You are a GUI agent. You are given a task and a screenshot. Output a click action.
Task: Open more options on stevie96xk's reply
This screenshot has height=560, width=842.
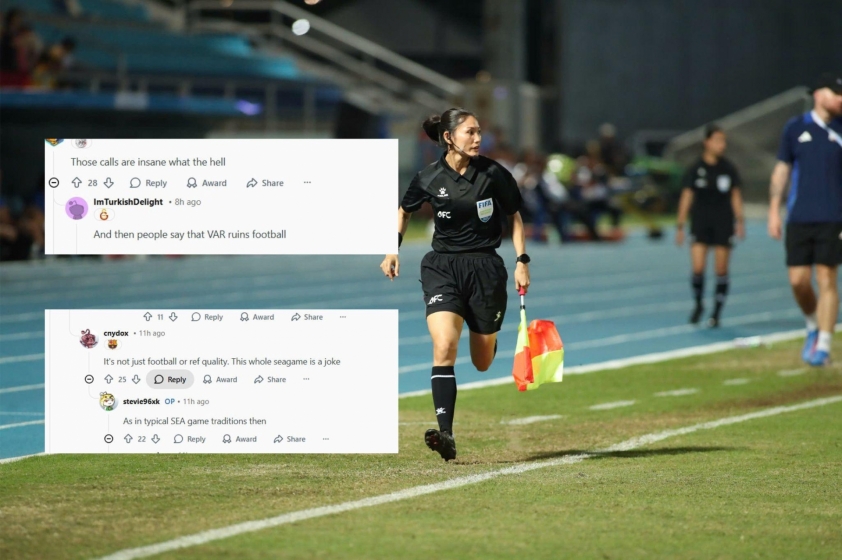click(325, 439)
